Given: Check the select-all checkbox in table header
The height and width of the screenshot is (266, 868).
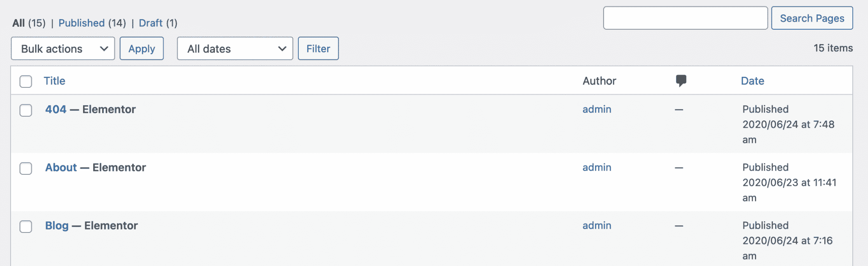Looking at the screenshot, I should tap(25, 81).
